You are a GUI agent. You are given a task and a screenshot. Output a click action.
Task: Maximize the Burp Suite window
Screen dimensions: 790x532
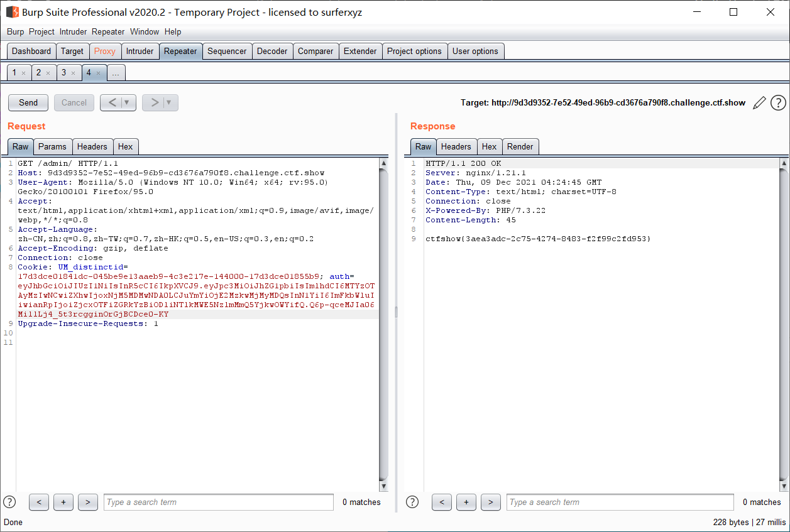[x=733, y=12]
